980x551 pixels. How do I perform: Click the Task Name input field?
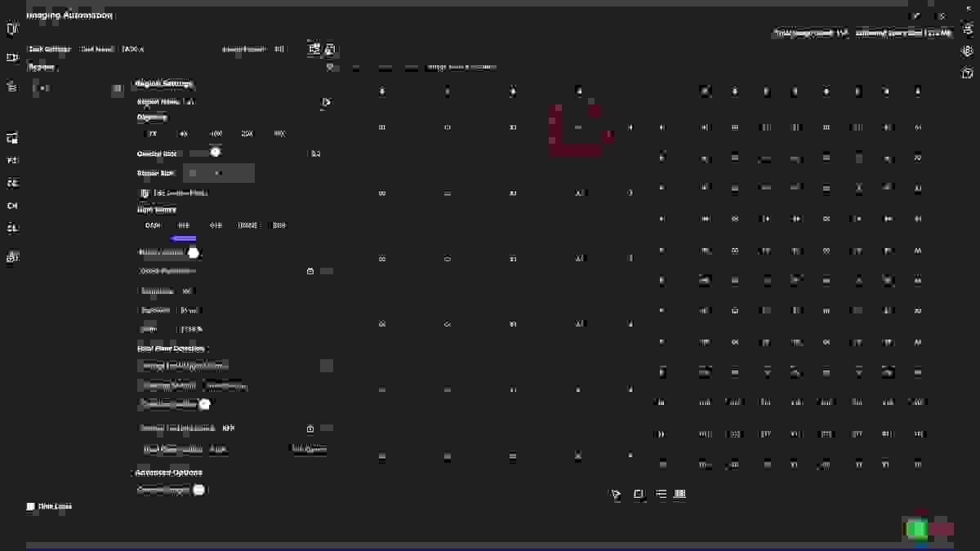pyautogui.click(x=132, y=49)
